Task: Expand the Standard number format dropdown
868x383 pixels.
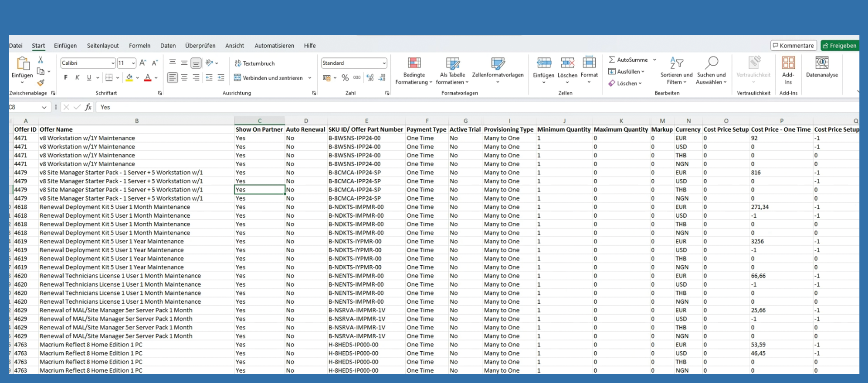Action: coord(384,63)
